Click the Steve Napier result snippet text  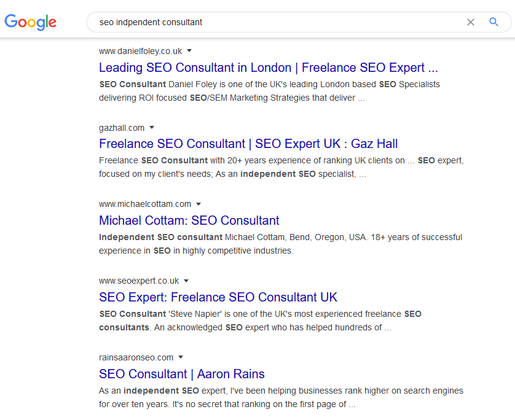coord(260,321)
